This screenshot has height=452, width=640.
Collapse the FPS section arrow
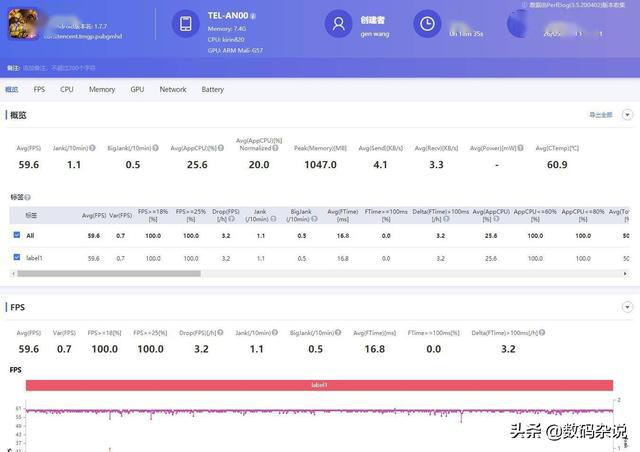(x=627, y=307)
